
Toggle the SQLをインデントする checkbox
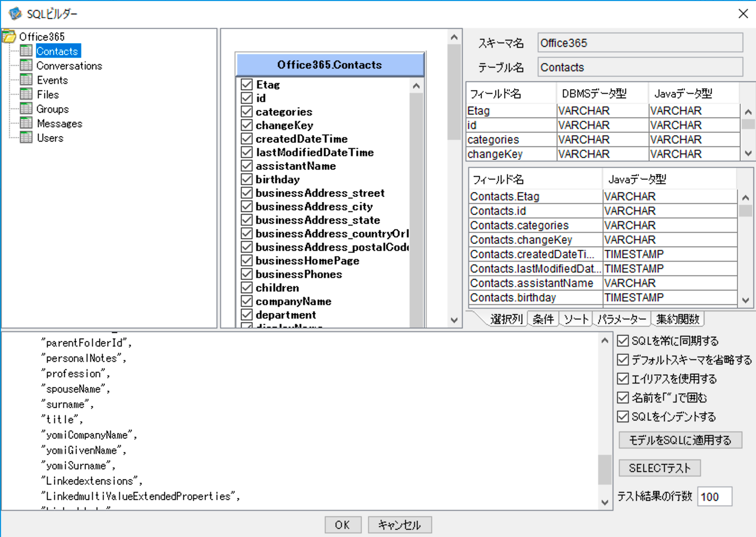coord(623,417)
